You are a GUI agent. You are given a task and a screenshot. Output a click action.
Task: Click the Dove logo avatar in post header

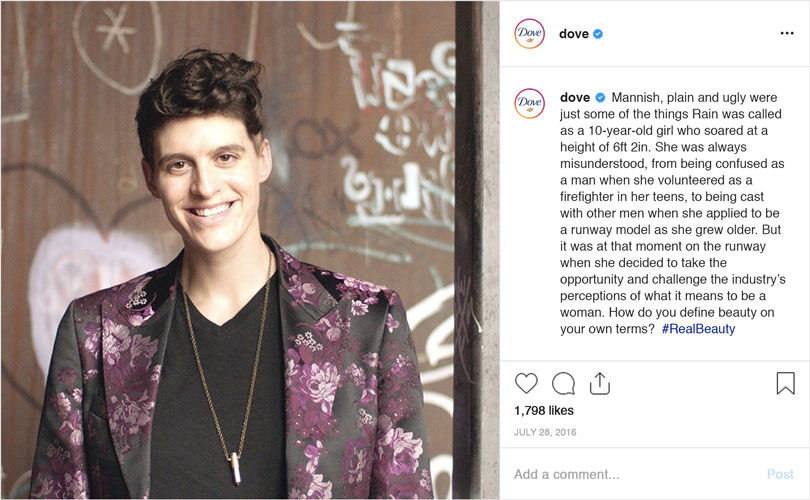[x=529, y=34]
